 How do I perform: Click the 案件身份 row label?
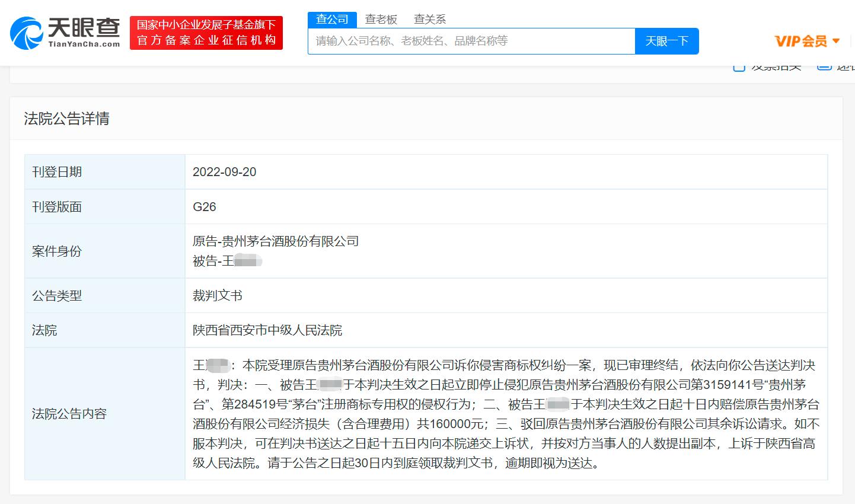pyautogui.click(x=57, y=251)
